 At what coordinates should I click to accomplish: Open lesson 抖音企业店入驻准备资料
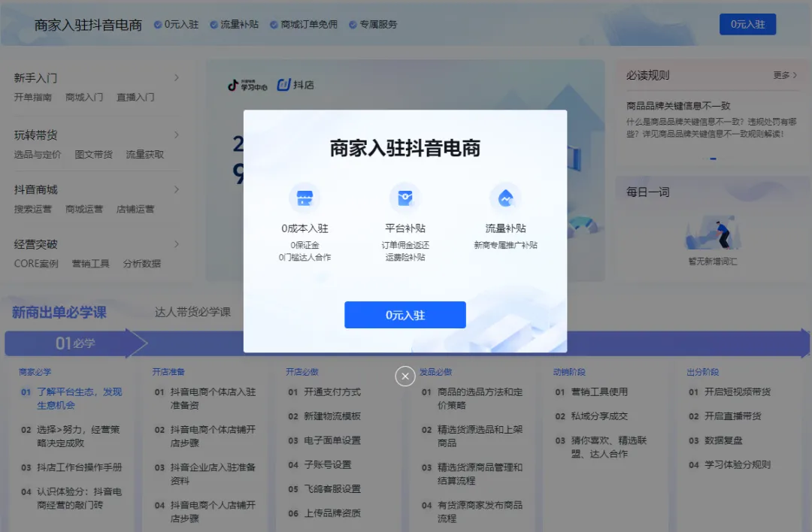213,474
